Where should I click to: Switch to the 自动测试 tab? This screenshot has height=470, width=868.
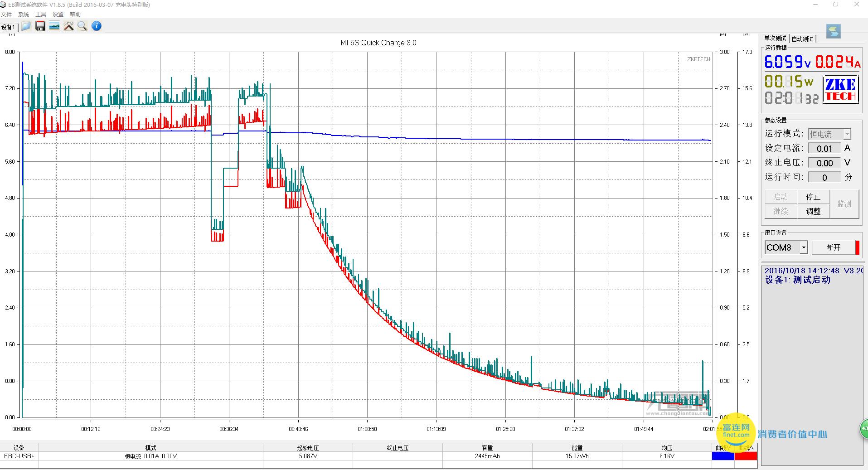(803, 39)
